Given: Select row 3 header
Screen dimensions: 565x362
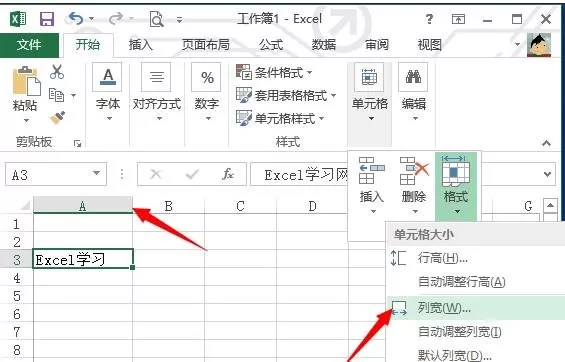Looking at the screenshot, I should point(16,259).
